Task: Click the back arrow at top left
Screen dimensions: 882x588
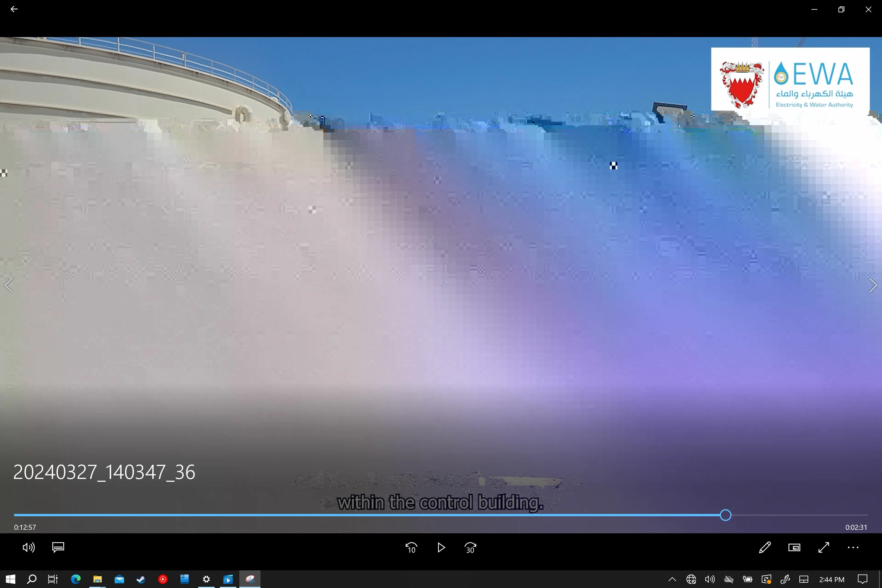Action: (14, 9)
